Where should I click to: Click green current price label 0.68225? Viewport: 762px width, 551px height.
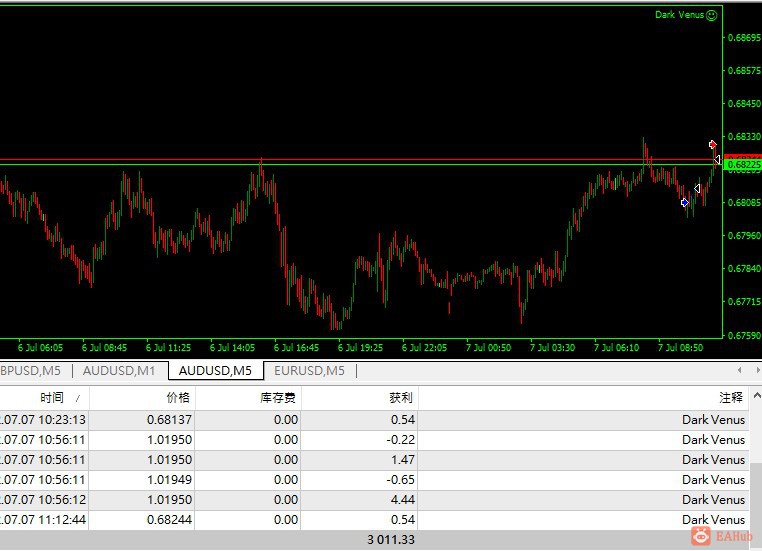(x=743, y=165)
